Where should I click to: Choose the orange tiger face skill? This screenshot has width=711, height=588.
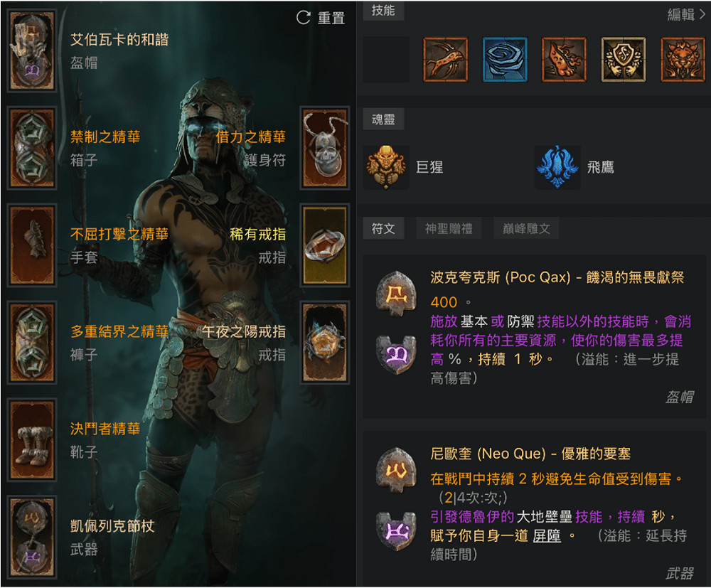[x=683, y=60]
